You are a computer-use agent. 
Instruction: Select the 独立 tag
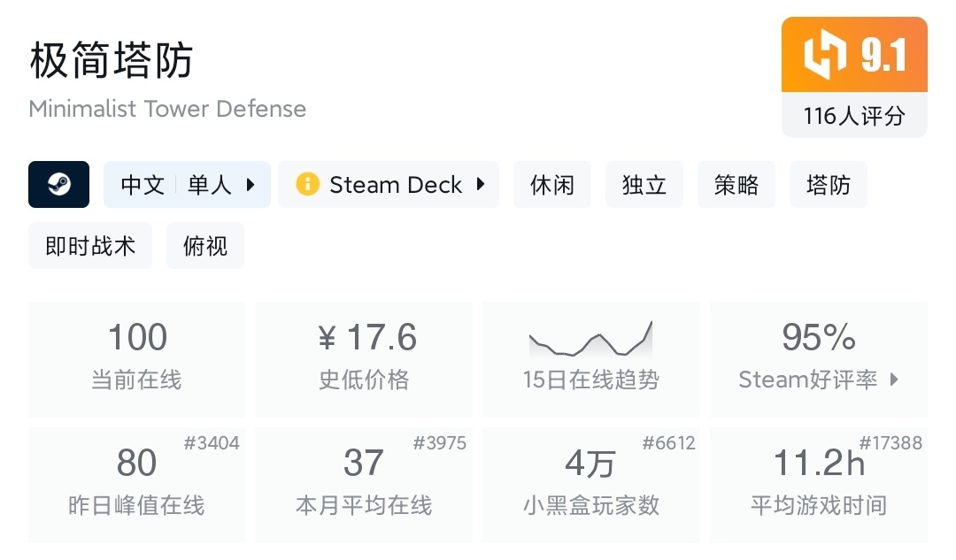(x=644, y=185)
